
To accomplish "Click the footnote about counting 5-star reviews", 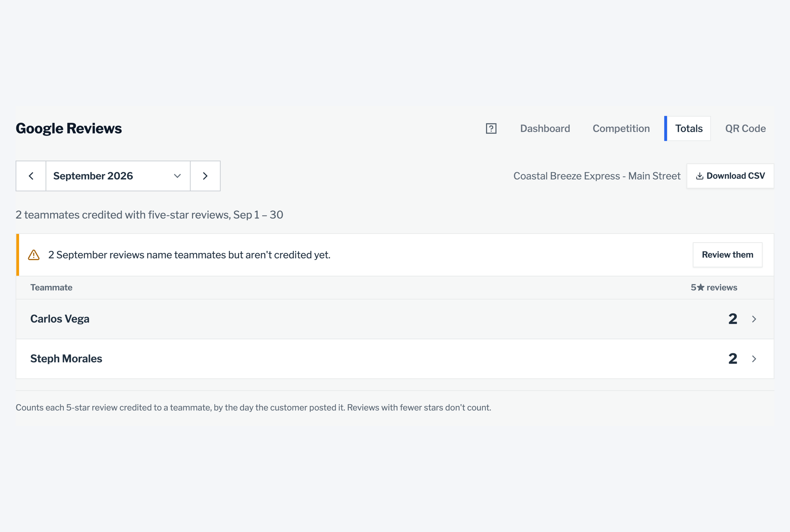I will pos(253,408).
